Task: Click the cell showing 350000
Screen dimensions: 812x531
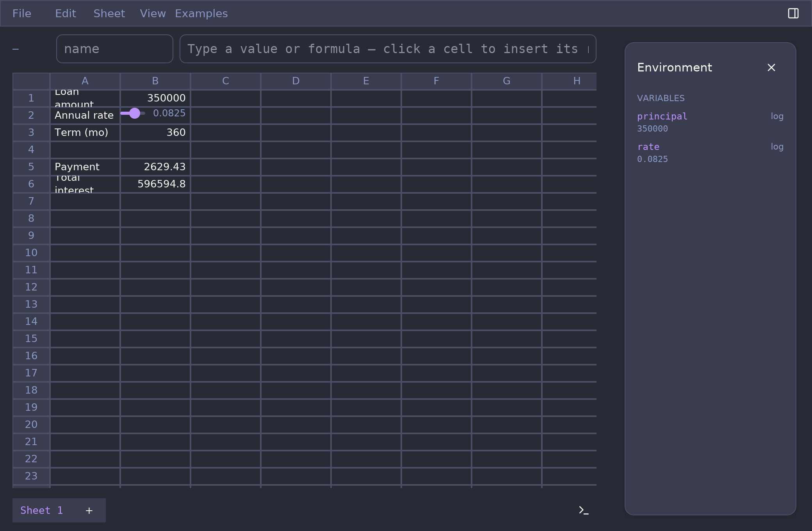Action: tap(155, 98)
